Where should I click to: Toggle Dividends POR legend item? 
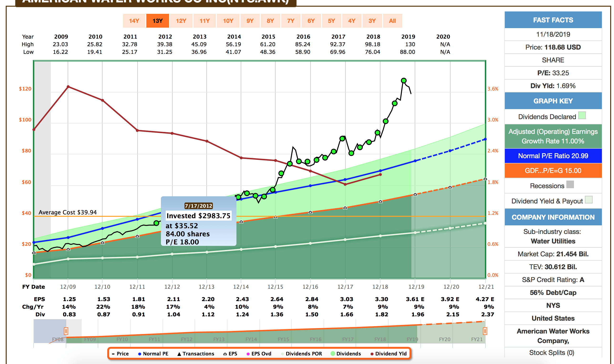coord(301,354)
